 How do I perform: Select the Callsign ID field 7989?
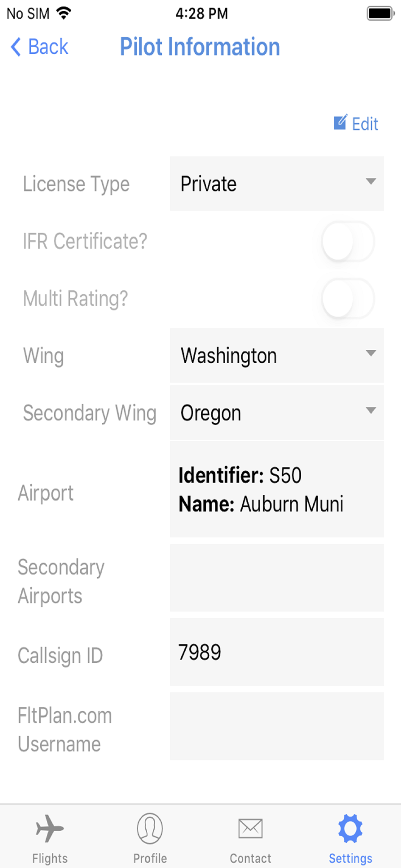coord(277,652)
